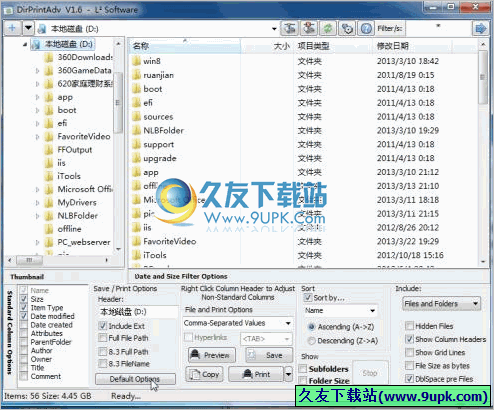Enable the Author column checkbox
The height and width of the screenshot is (410, 494).
pyautogui.click(x=24, y=351)
